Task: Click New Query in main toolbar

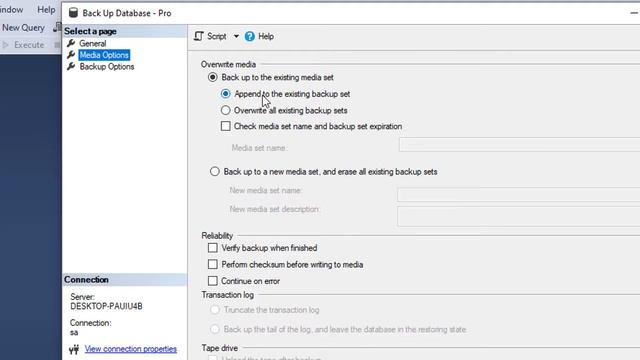Action: click(x=23, y=28)
